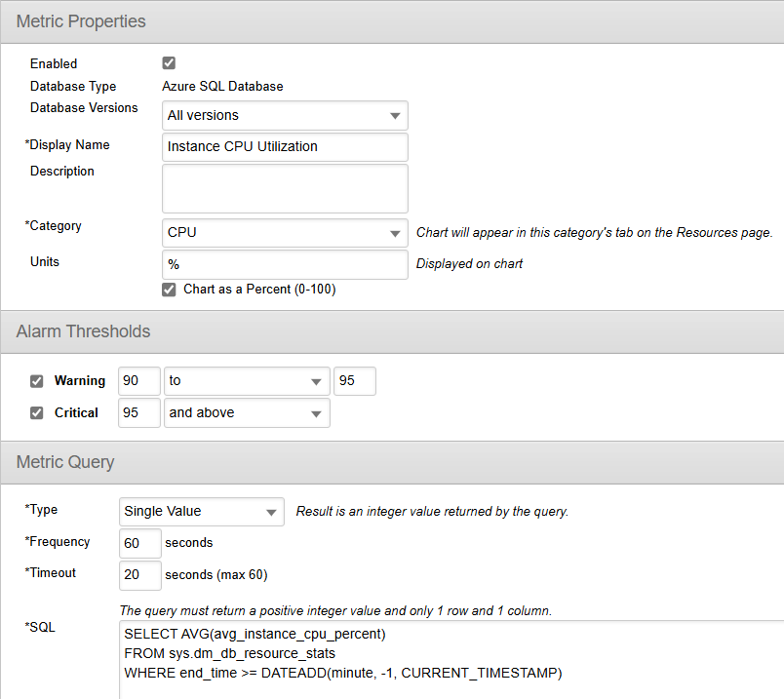Focus the Units input field
784x699 pixels.
[285, 264]
